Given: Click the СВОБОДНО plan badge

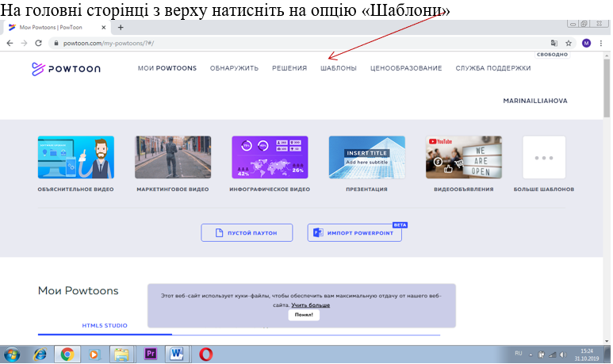Looking at the screenshot, I should [x=552, y=55].
